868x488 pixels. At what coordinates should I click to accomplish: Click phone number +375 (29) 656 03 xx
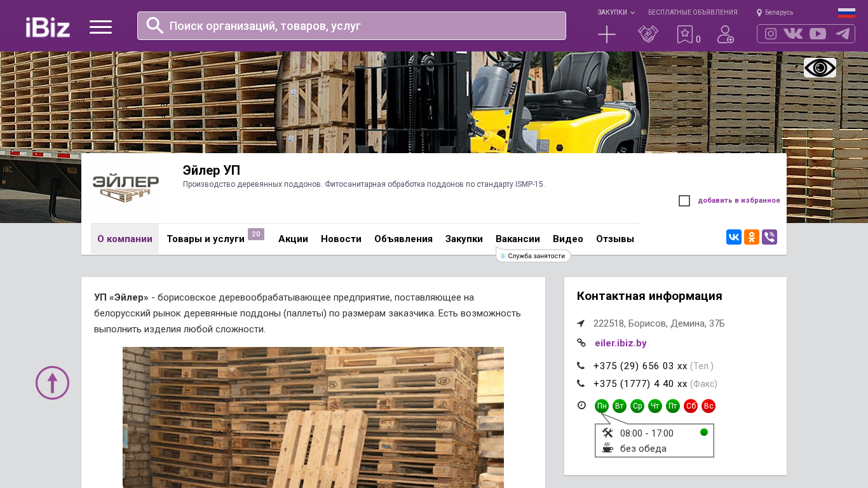641,366
